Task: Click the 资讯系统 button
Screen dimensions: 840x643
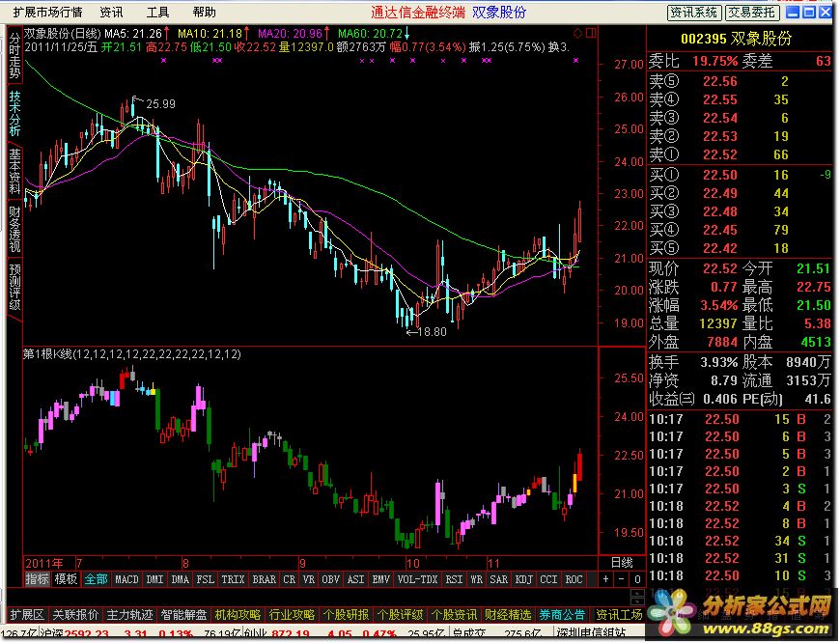Action: tap(694, 13)
